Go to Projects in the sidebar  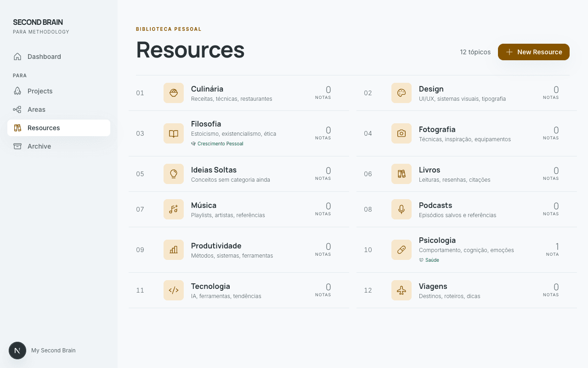click(59, 91)
